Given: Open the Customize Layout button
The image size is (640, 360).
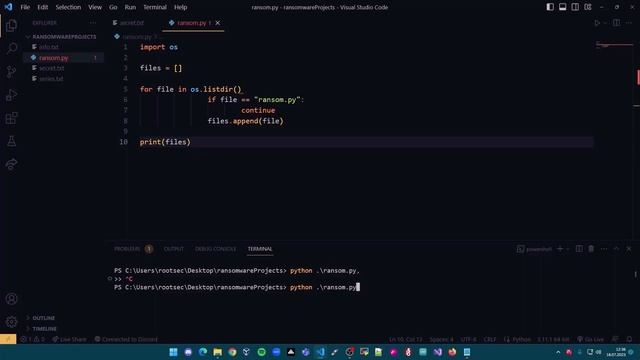Looking at the screenshot, I should [x=588, y=7].
